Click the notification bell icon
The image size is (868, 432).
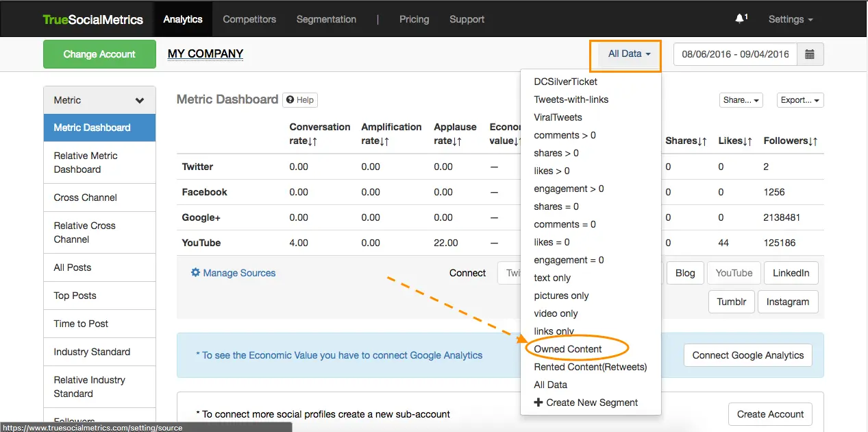(x=740, y=19)
